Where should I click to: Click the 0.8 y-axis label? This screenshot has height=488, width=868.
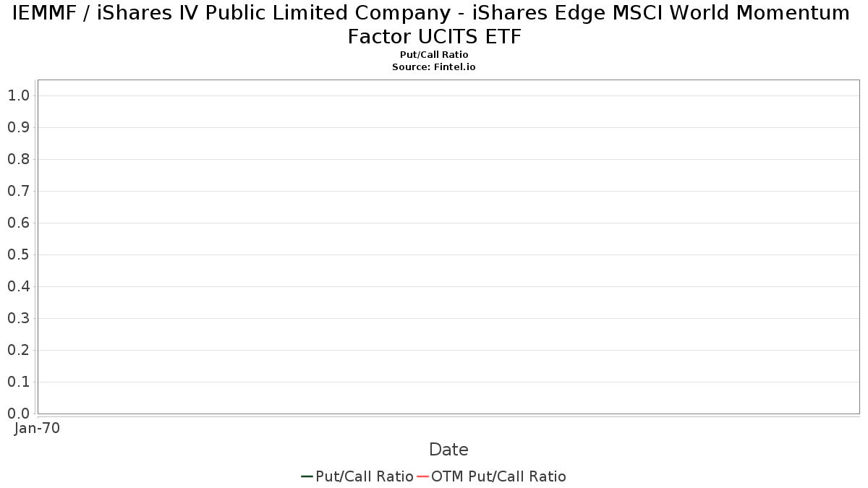click(18, 159)
